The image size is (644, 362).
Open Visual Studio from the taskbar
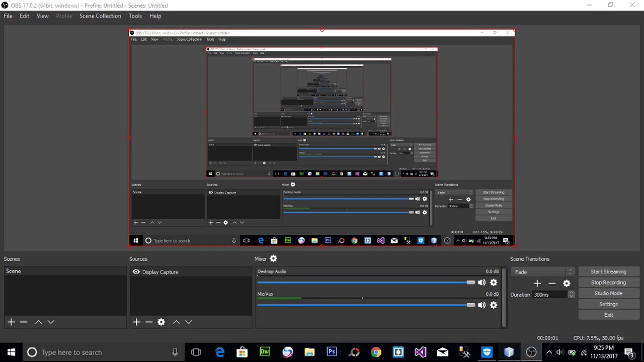point(420,352)
